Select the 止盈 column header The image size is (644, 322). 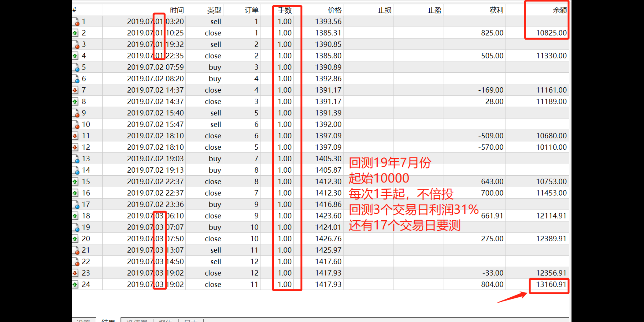pyautogui.click(x=434, y=10)
